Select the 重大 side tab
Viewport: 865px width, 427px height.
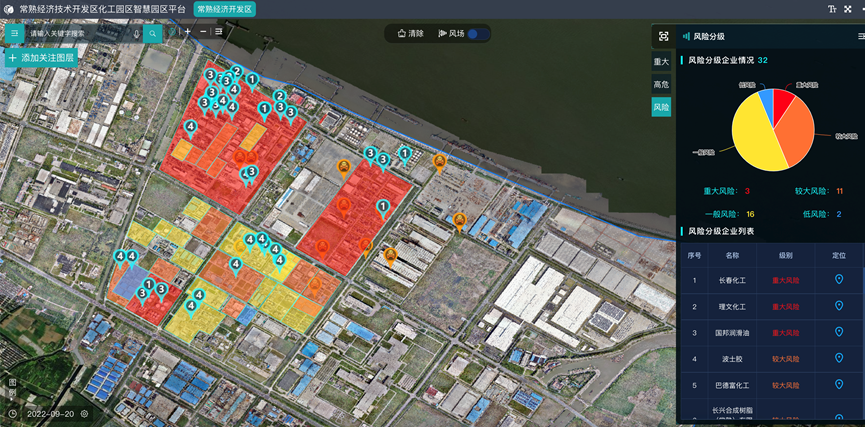(661, 62)
